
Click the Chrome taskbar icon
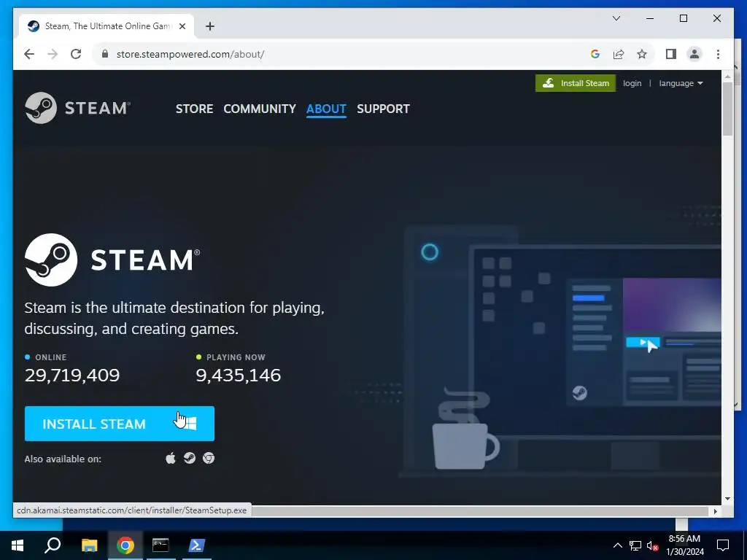(x=125, y=545)
